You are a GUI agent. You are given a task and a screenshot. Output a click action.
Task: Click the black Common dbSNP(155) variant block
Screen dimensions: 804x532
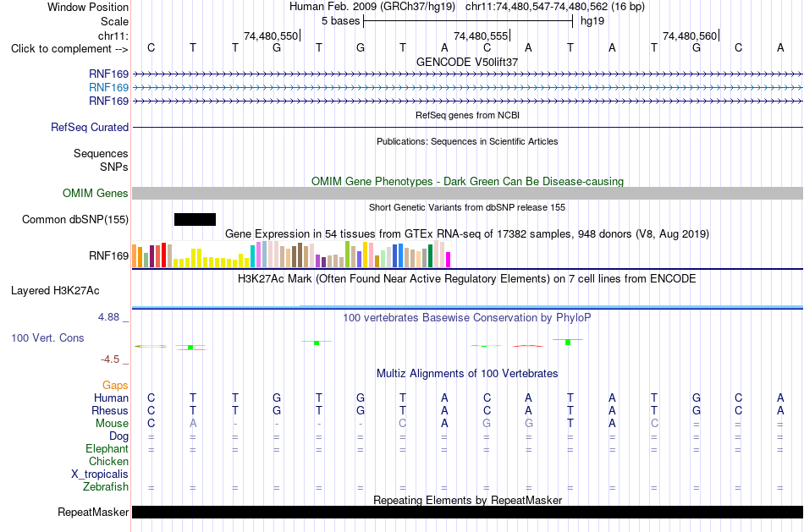coord(195,219)
